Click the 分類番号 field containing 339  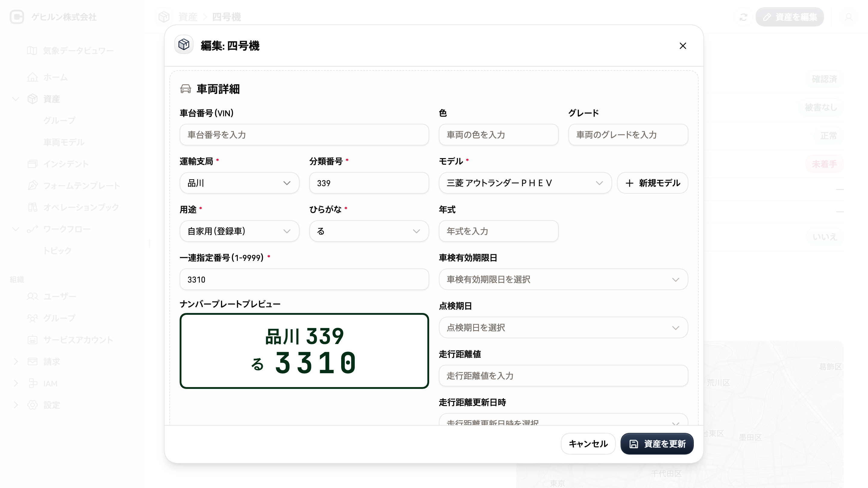pos(369,183)
